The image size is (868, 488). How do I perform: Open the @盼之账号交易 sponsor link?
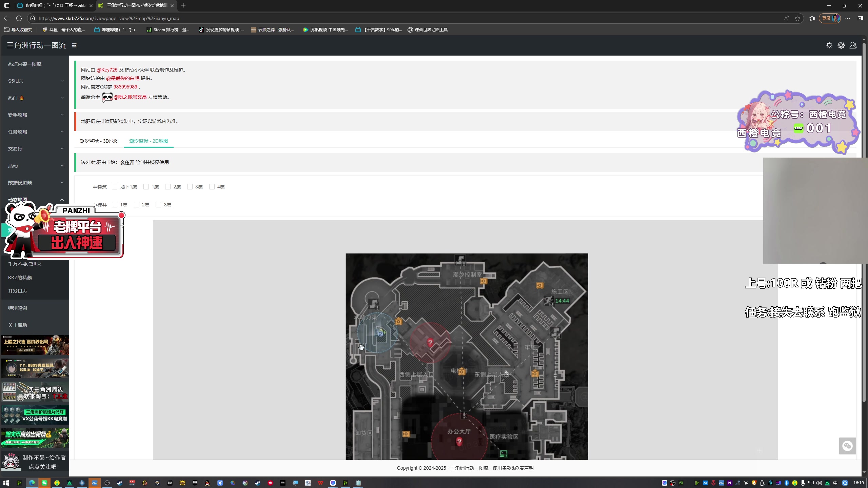pyautogui.click(x=130, y=97)
